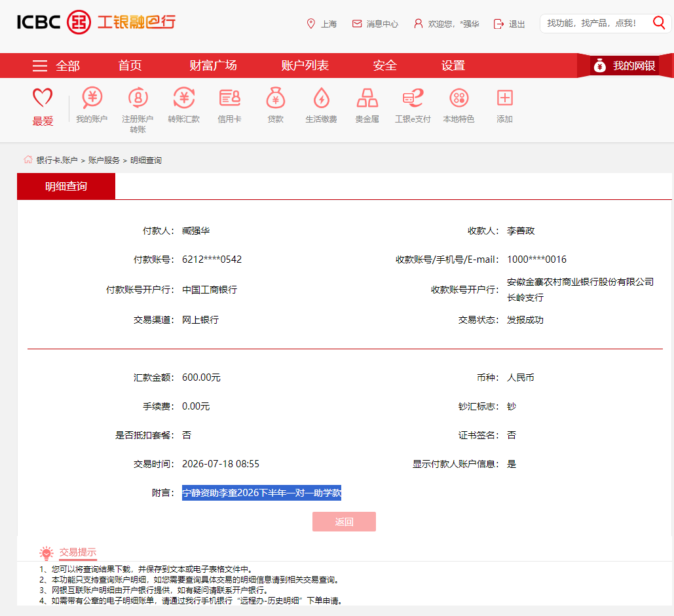This screenshot has height=616, width=674.
Task: Open the 贷款 money bag icon
Action: coord(276,98)
